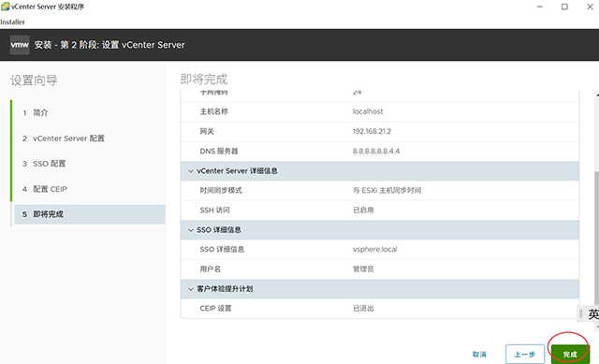Maximize the installer window
Image resolution: width=599 pixels, height=364 pixels.
tap(564, 7)
